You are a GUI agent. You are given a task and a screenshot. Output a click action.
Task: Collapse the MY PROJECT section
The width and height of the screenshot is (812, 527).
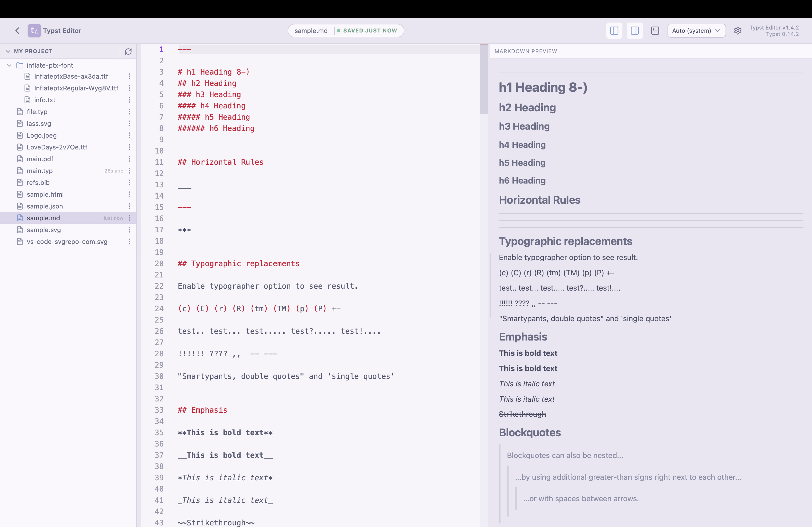(8, 51)
